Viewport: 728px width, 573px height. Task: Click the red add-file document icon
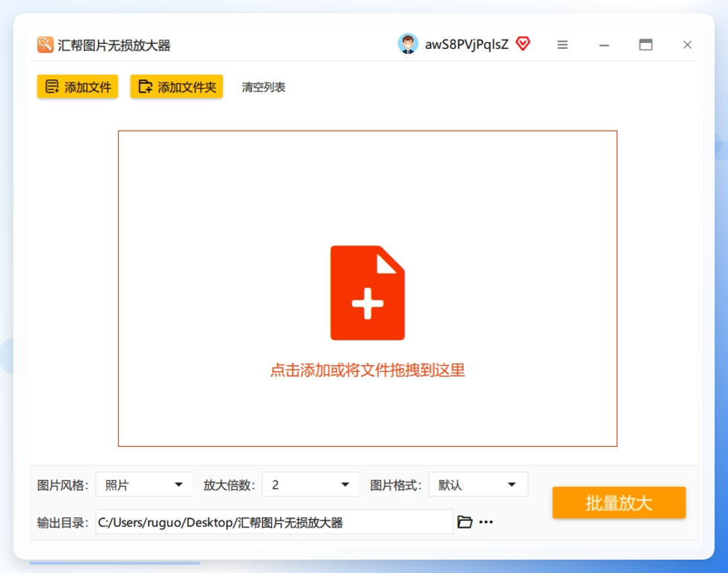click(367, 292)
